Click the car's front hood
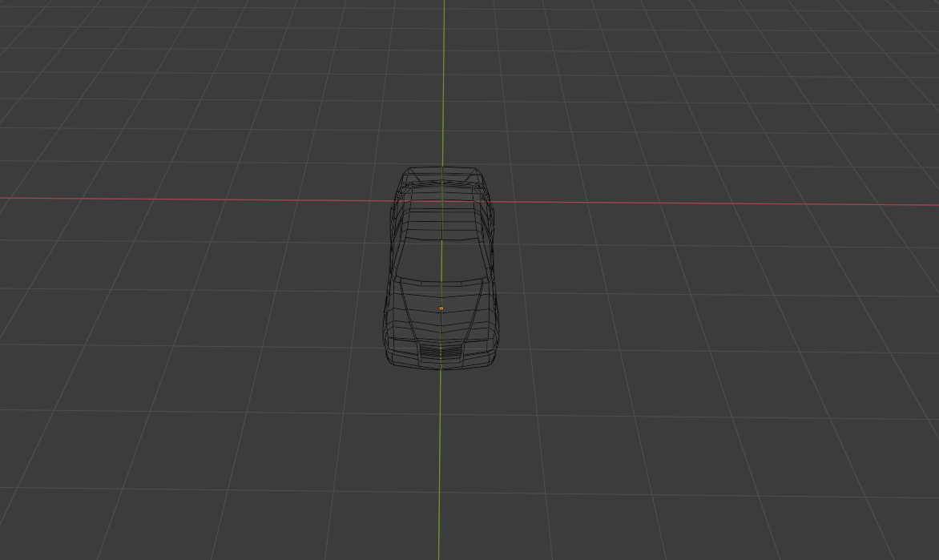Screen dimensions: 939x560 coord(441,320)
